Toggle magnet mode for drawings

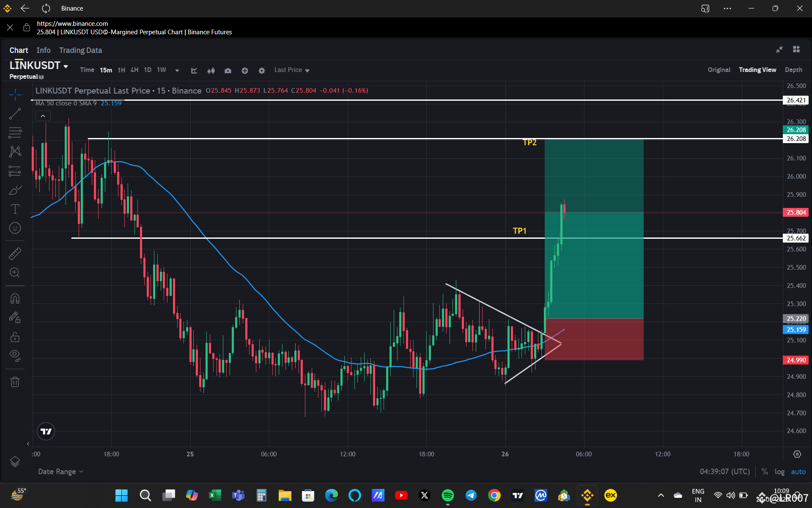click(15, 299)
